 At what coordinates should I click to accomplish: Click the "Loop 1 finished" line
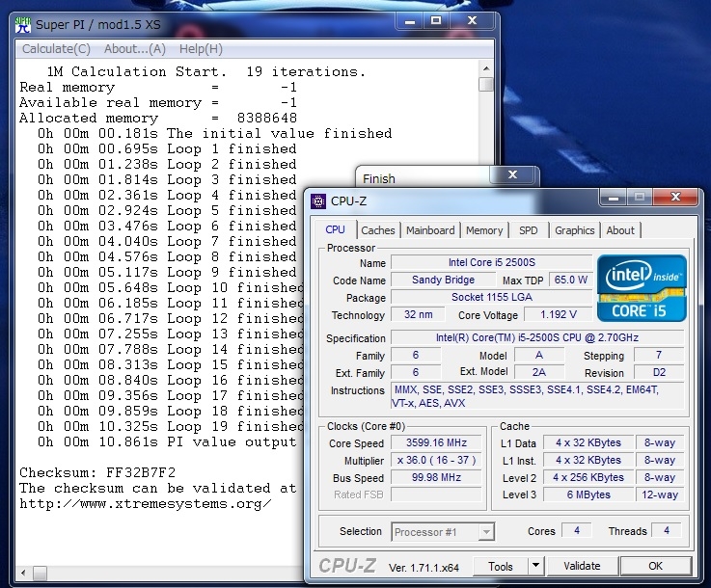pos(167,148)
